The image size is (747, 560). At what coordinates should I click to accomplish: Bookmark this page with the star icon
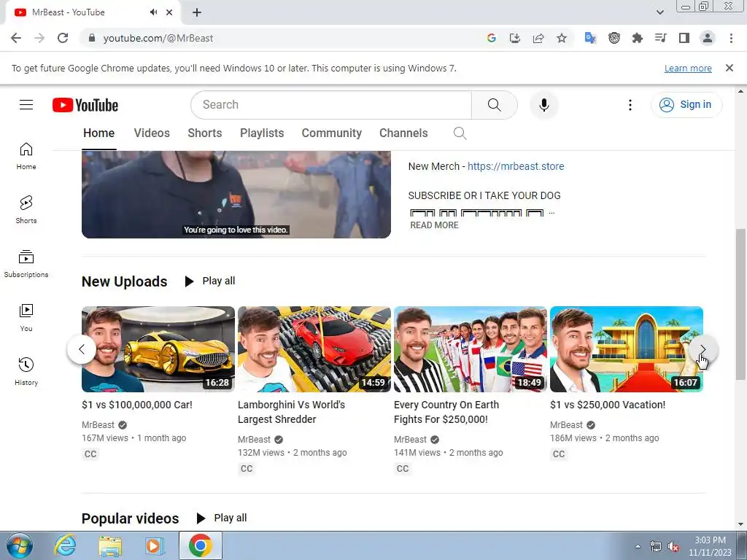click(x=562, y=38)
